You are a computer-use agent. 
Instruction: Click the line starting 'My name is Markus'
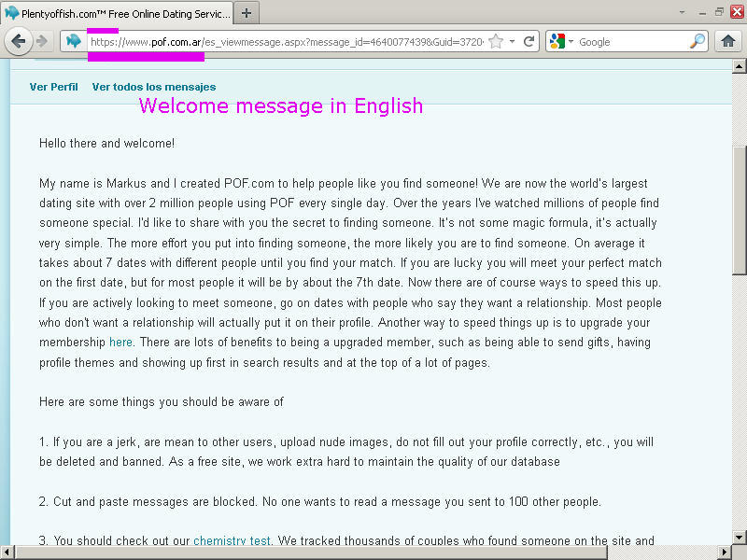point(343,183)
